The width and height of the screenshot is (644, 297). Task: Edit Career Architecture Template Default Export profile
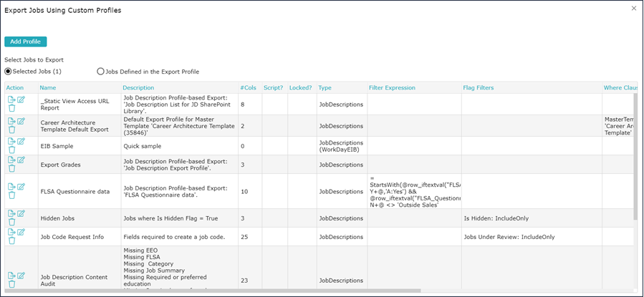(x=21, y=121)
